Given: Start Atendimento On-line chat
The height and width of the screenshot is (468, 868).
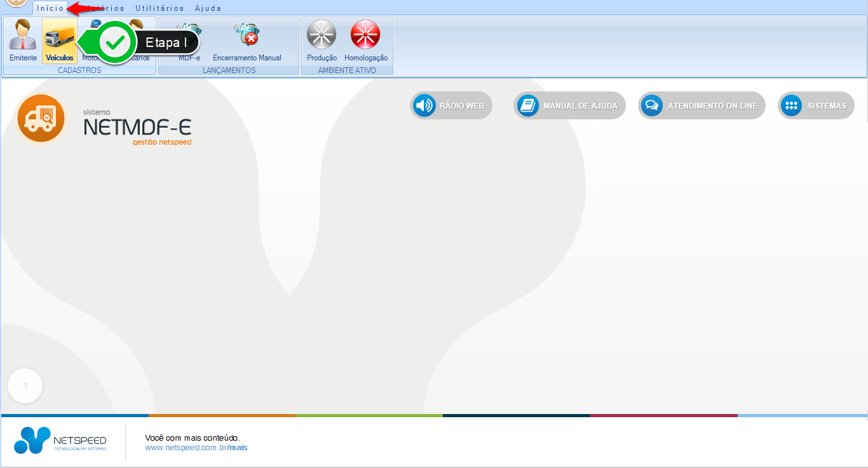Looking at the screenshot, I should click(702, 105).
